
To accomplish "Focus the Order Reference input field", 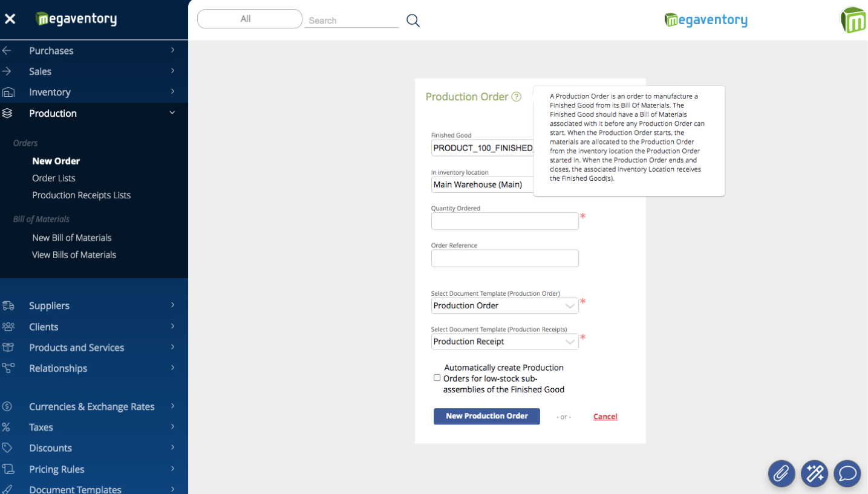I will pos(505,258).
